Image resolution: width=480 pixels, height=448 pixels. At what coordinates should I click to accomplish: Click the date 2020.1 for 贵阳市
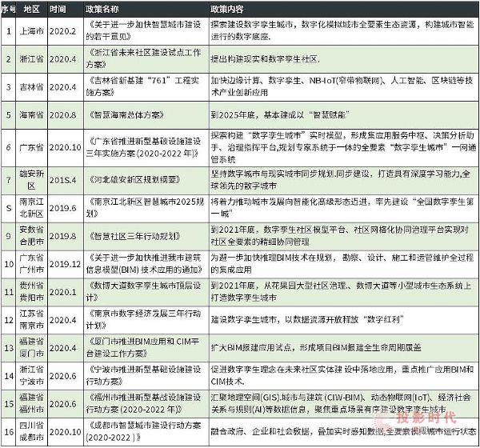tap(62, 291)
